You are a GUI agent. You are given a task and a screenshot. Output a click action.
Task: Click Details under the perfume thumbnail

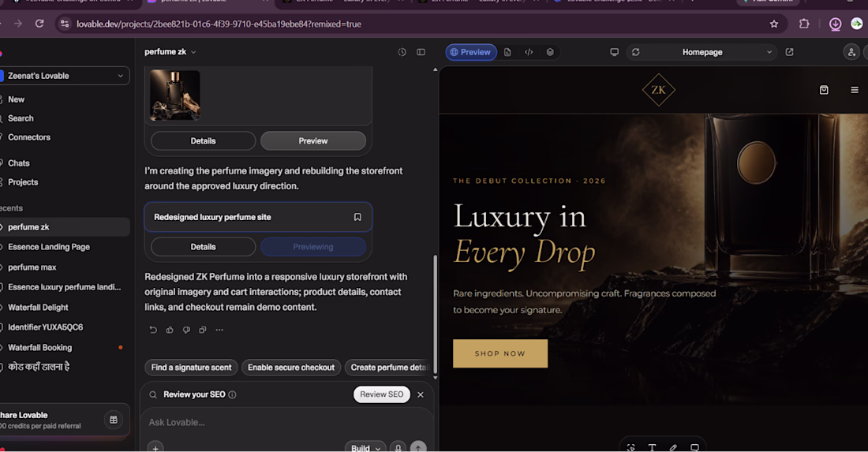[203, 141]
